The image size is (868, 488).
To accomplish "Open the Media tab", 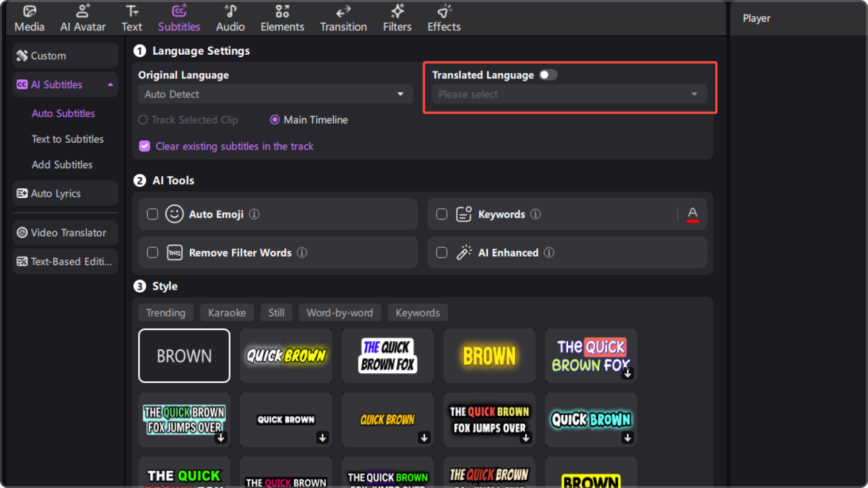I will coord(29,18).
